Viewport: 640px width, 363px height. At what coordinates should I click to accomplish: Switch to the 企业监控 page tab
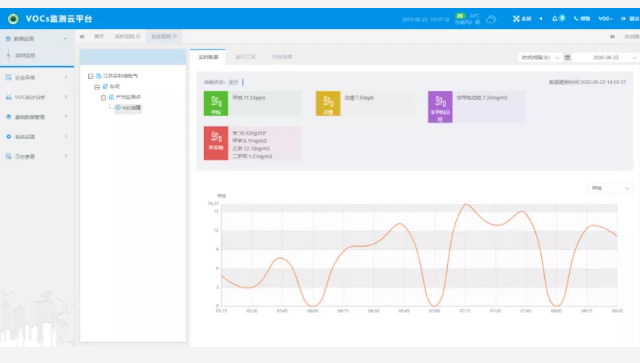click(164, 36)
